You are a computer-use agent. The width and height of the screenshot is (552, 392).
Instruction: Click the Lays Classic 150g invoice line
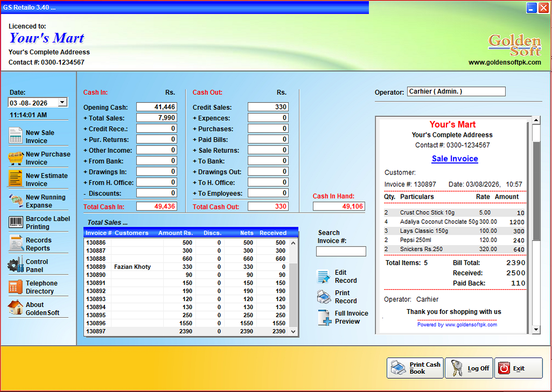click(455, 231)
